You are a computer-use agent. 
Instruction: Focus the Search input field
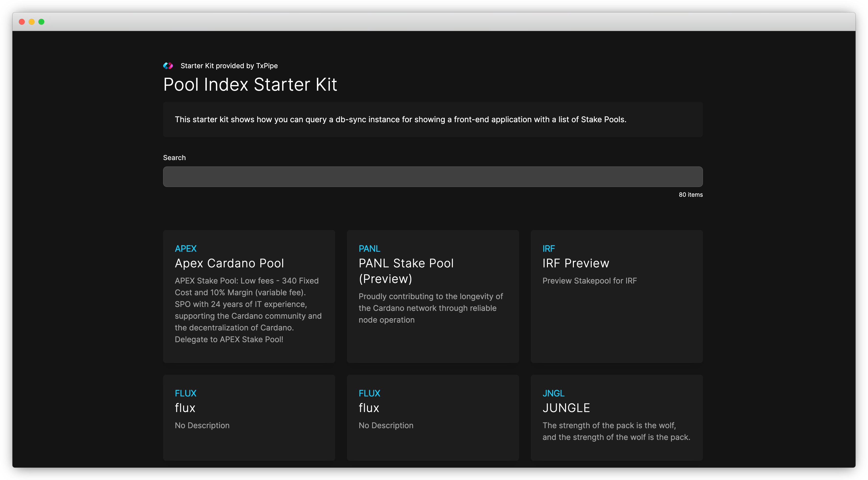coord(433,176)
